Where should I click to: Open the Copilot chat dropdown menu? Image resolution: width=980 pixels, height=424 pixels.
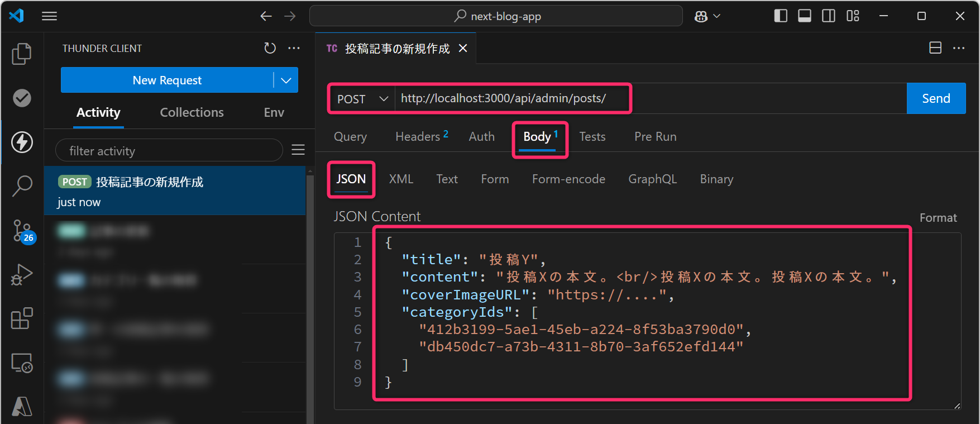707,16
